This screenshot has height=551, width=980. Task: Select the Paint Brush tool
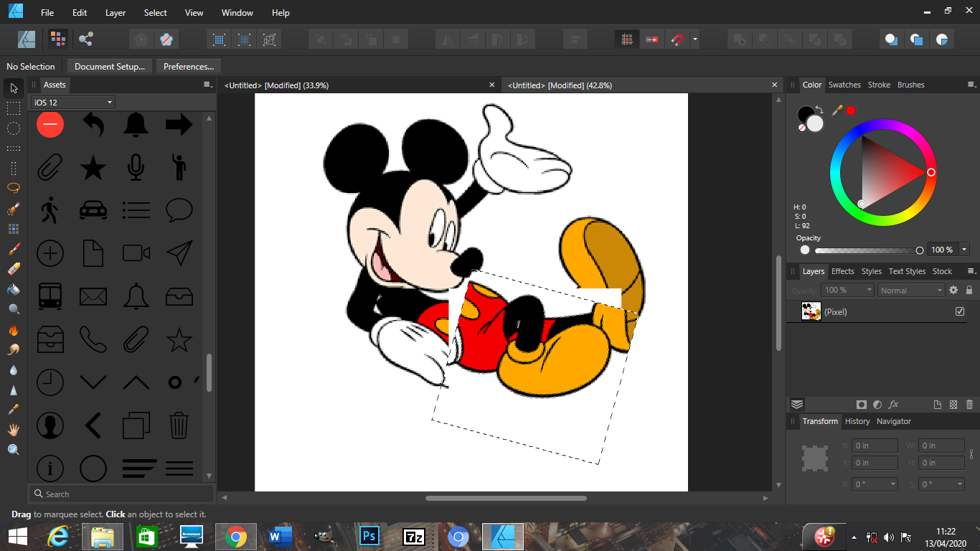click(14, 249)
